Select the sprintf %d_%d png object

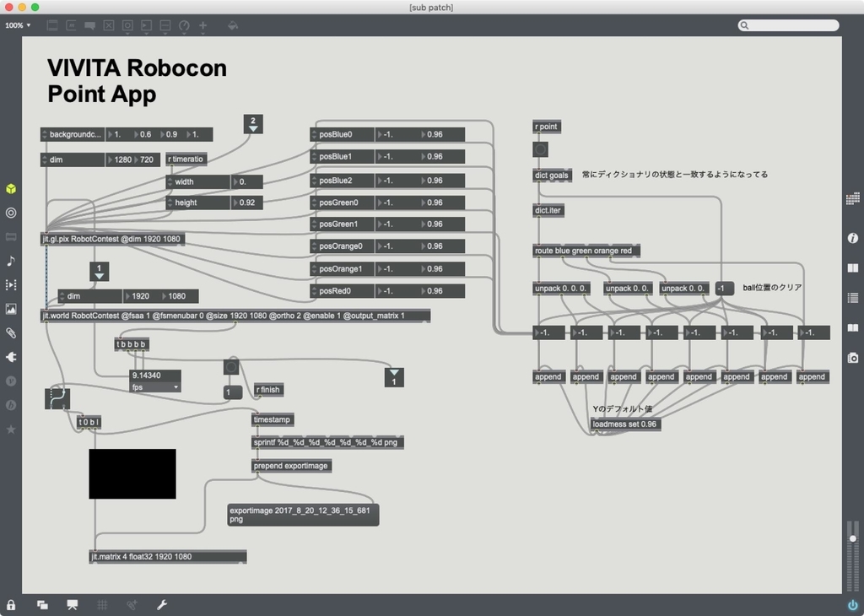(327, 442)
